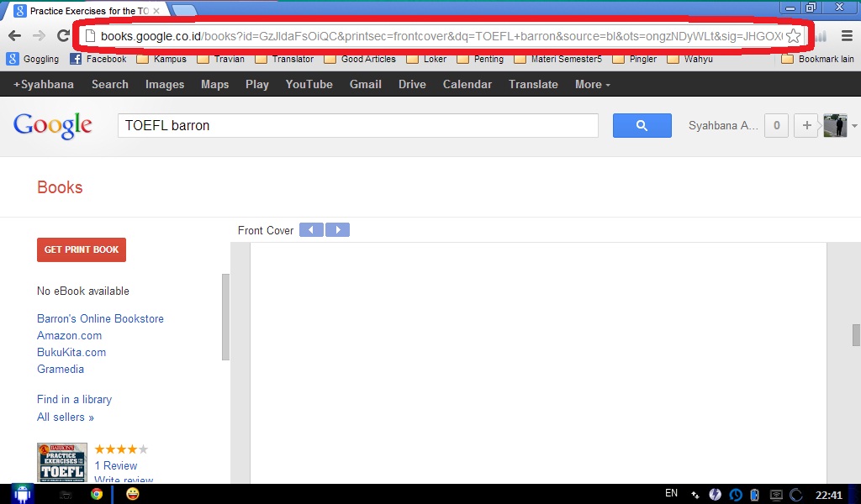Open the Android start button in taskbar
861x504 pixels.
22,494
